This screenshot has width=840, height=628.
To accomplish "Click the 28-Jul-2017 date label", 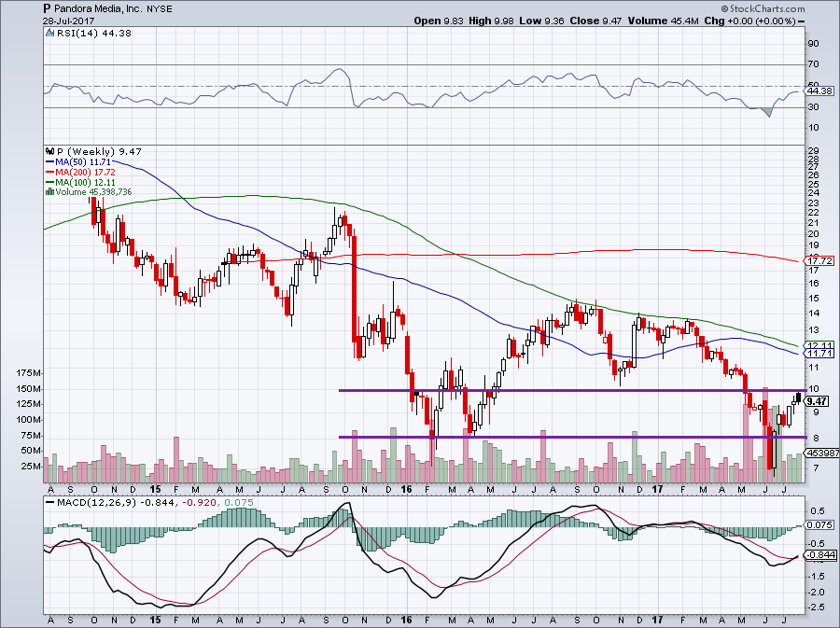I will click(68, 21).
